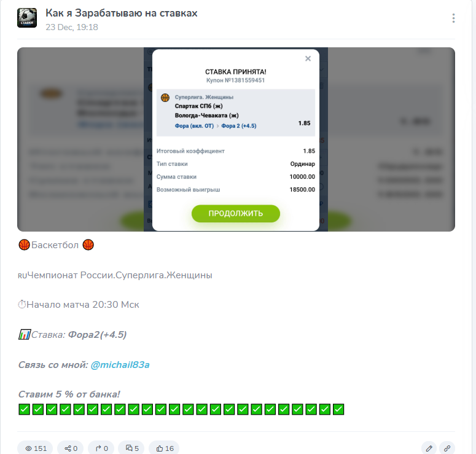Open the channel title Как я Зарабатываю на ставках
The width and height of the screenshot is (476, 454).
(122, 13)
